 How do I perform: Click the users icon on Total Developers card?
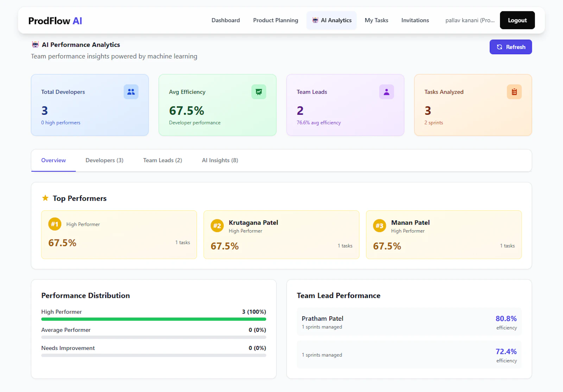point(131,92)
